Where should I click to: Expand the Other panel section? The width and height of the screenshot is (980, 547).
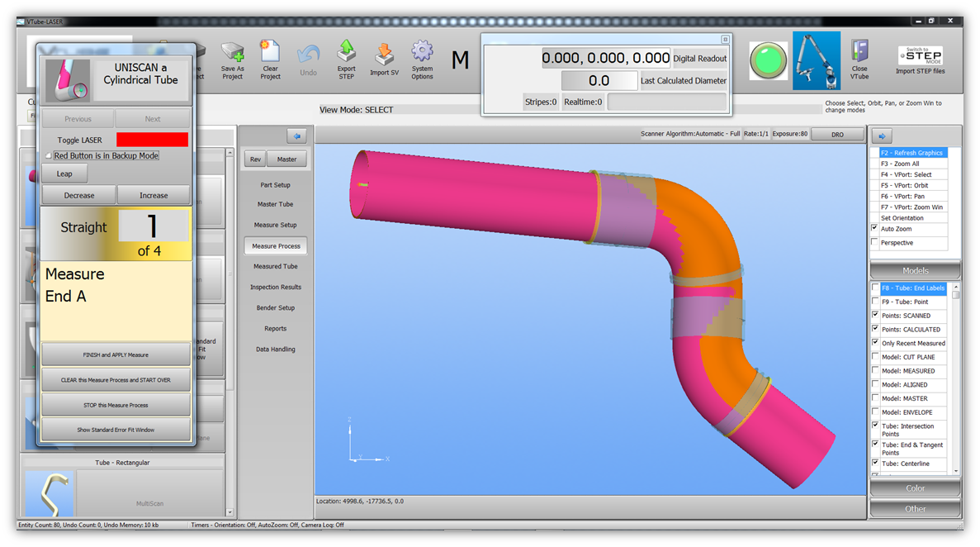pos(915,509)
